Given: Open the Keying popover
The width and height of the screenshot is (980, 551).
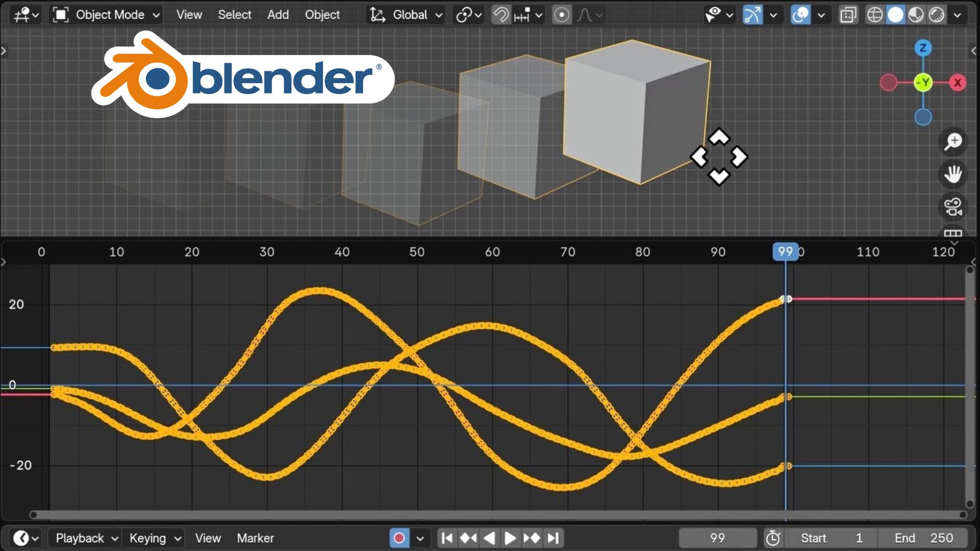Looking at the screenshot, I should pyautogui.click(x=154, y=538).
